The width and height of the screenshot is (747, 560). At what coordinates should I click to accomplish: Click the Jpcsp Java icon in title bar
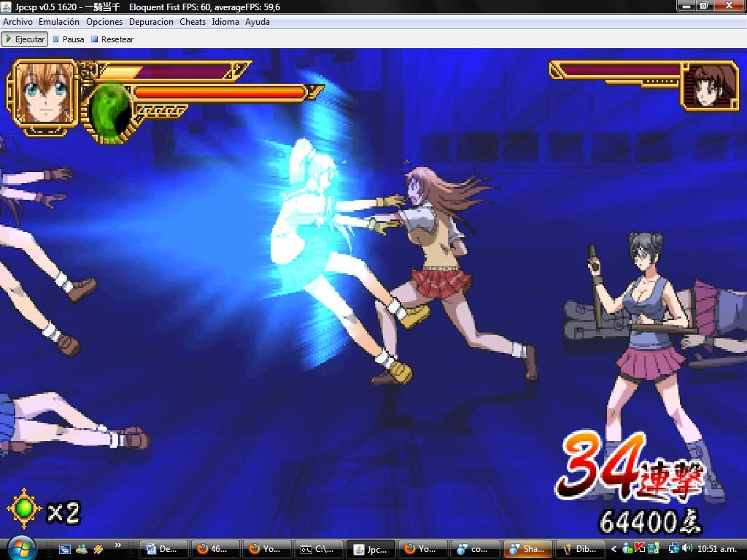click(x=6, y=7)
